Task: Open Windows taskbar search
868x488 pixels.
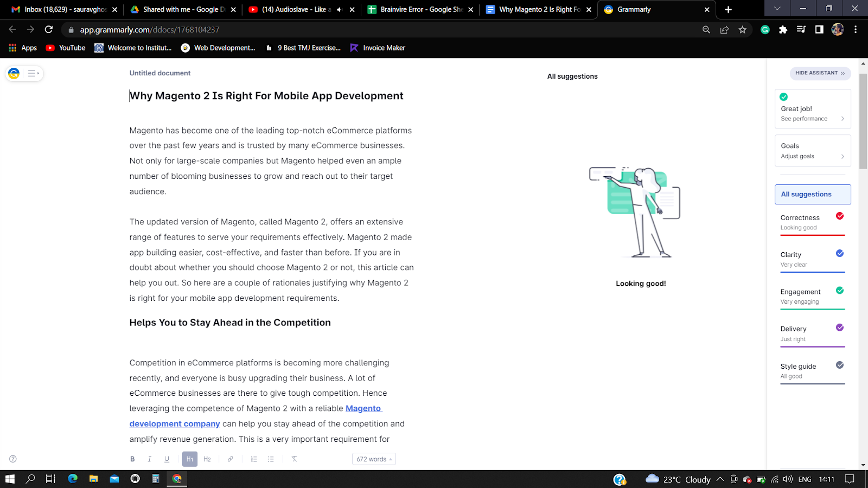Action: (30, 479)
